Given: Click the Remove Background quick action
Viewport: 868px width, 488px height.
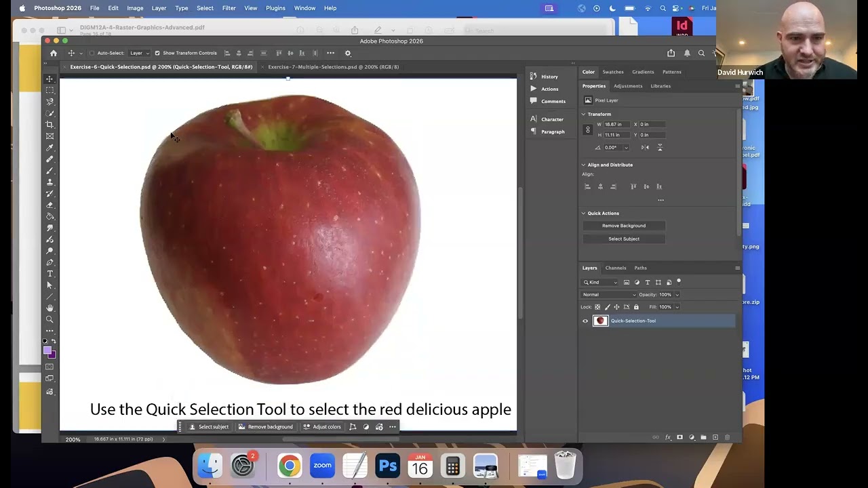Looking at the screenshot, I should click(624, 226).
